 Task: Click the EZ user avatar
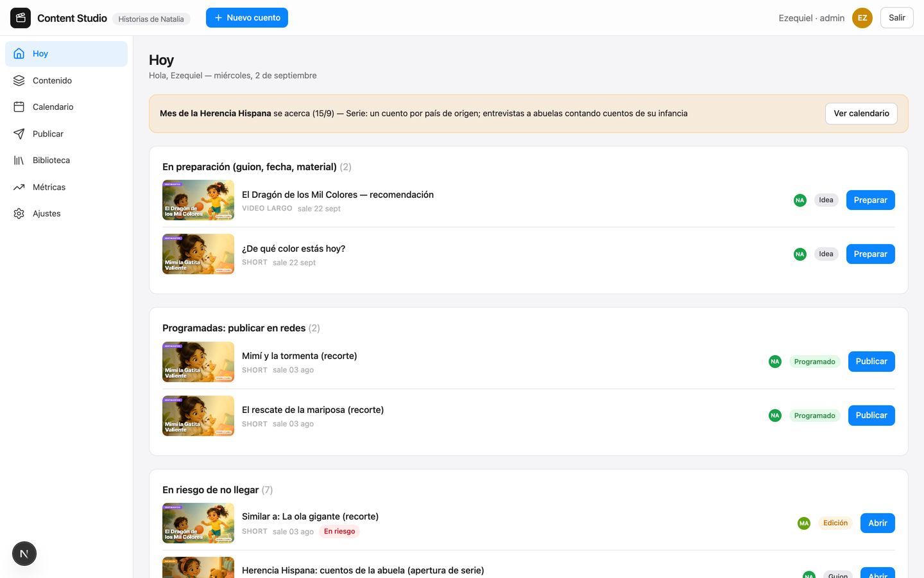coord(862,18)
